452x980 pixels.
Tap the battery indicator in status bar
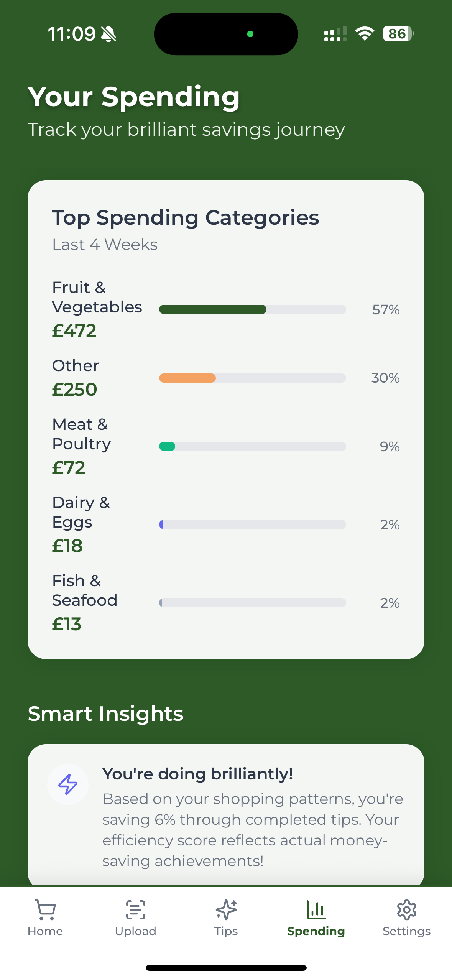click(398, 34)
